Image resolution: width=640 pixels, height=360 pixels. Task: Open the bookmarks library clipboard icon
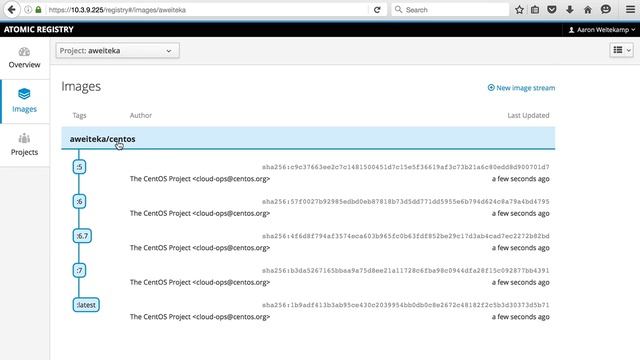535,10
